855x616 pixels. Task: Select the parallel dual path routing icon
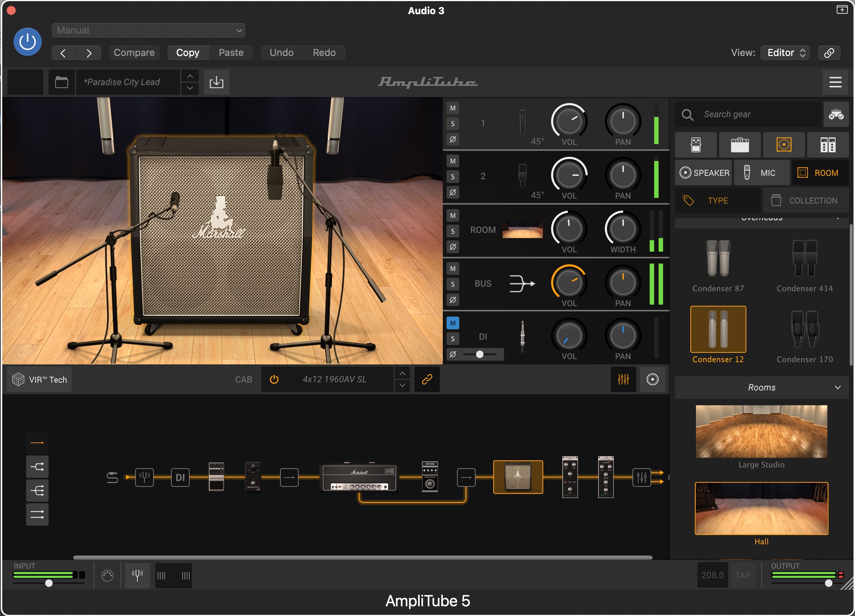[37, 514]
